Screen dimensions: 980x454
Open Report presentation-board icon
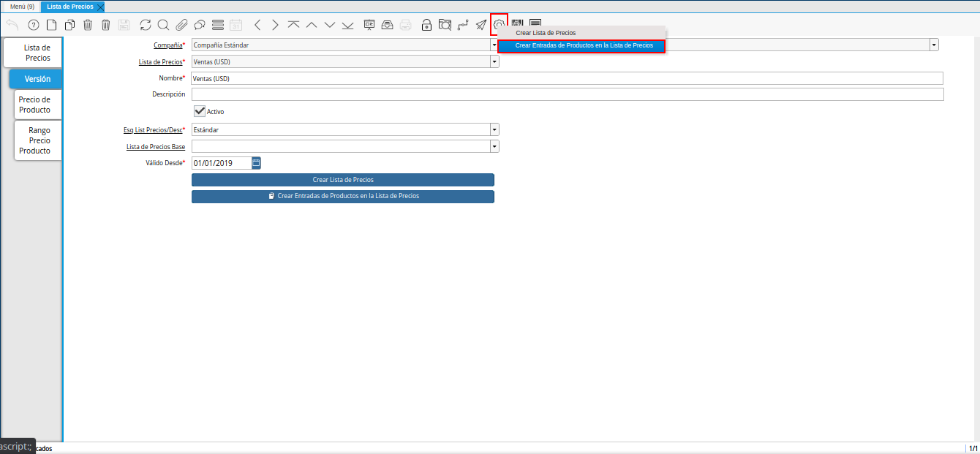pos(369,25)
